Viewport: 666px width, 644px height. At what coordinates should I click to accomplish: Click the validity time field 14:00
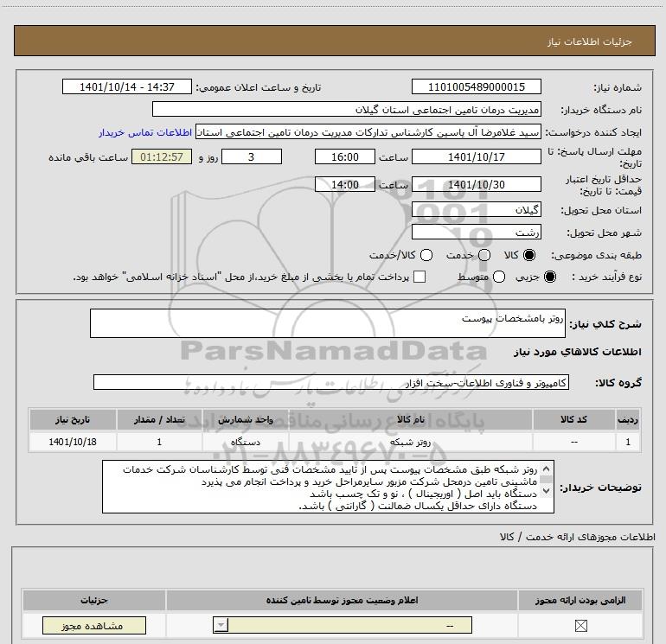345,184
